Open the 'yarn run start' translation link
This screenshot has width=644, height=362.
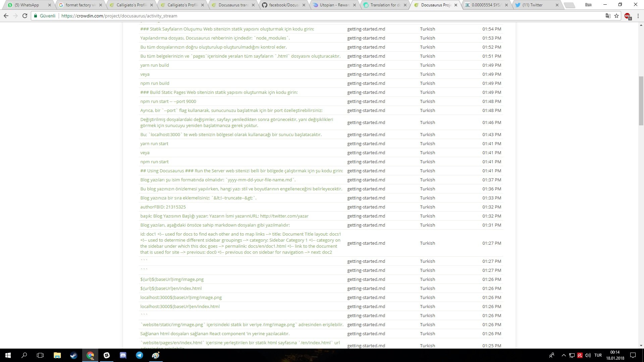pos(154,143)
